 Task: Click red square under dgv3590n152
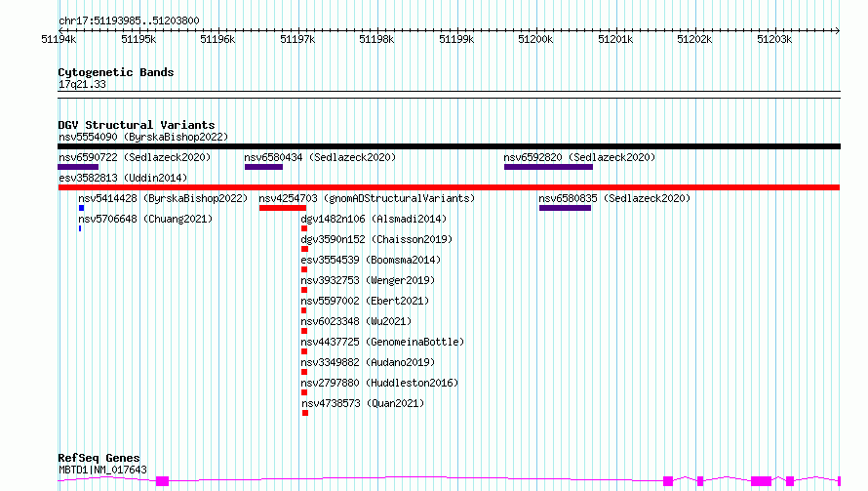[304, 249]
